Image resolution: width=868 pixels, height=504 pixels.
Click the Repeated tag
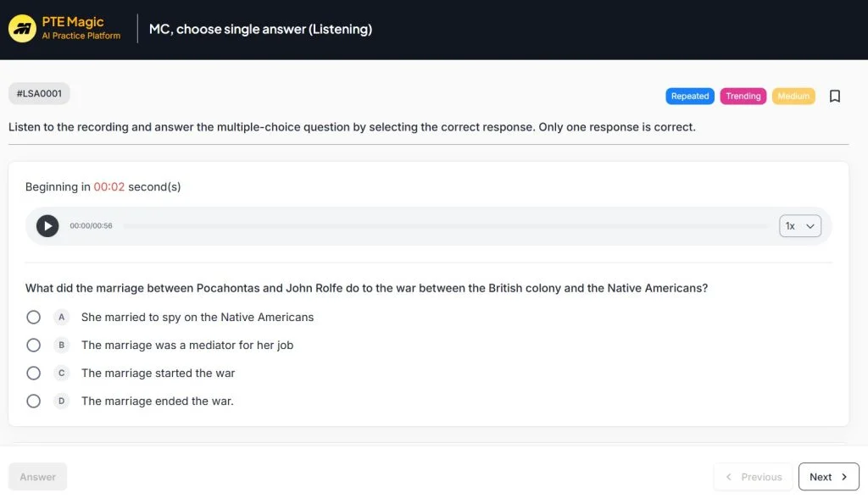pos(689,97)
